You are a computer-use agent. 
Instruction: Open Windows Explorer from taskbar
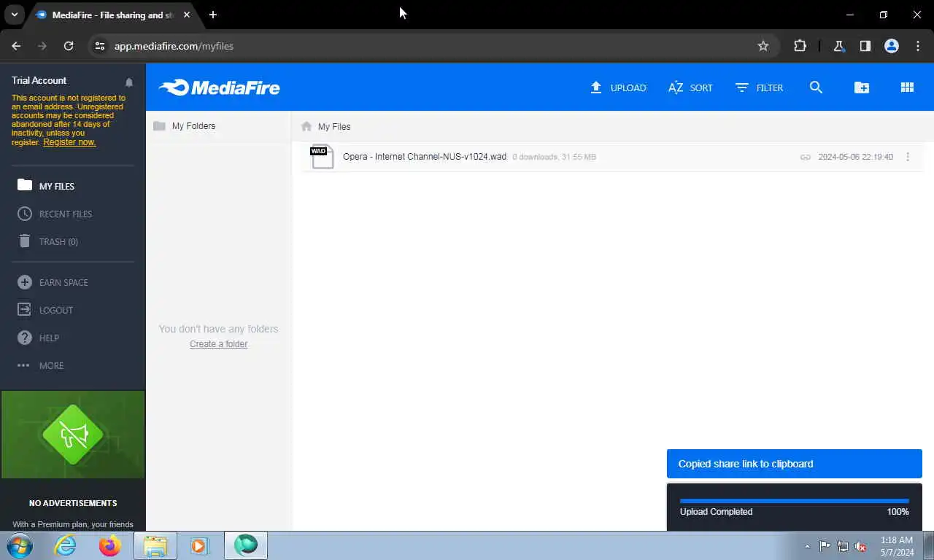tap(155, 545)
